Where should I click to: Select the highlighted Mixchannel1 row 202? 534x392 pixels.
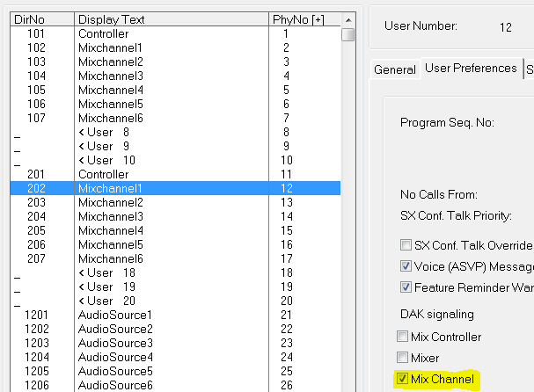tap(110, 188)
